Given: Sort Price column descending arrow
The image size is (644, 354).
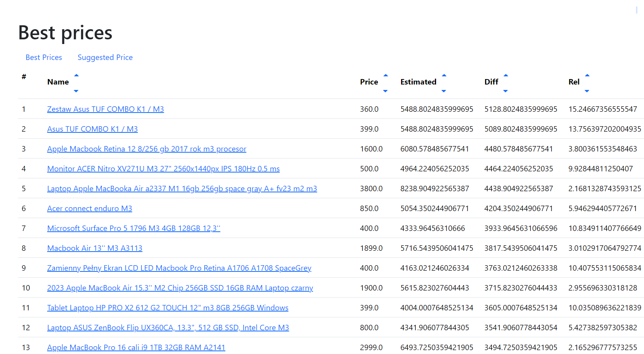Looking at the screenshot, I should click(x=385, y=91).
